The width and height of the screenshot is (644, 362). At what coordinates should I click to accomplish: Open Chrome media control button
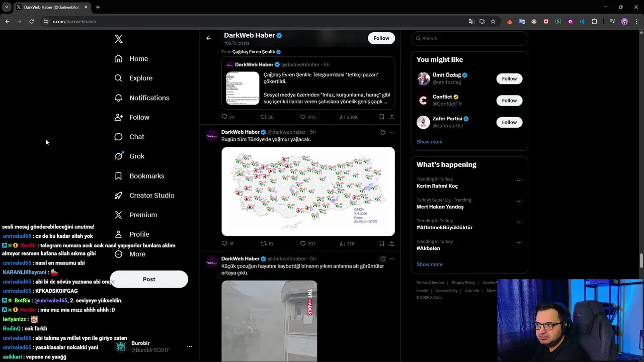612,22
